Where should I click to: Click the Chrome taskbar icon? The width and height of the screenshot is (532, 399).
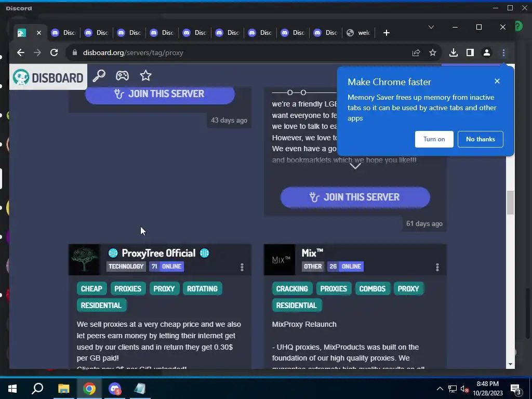pos(89,389)
